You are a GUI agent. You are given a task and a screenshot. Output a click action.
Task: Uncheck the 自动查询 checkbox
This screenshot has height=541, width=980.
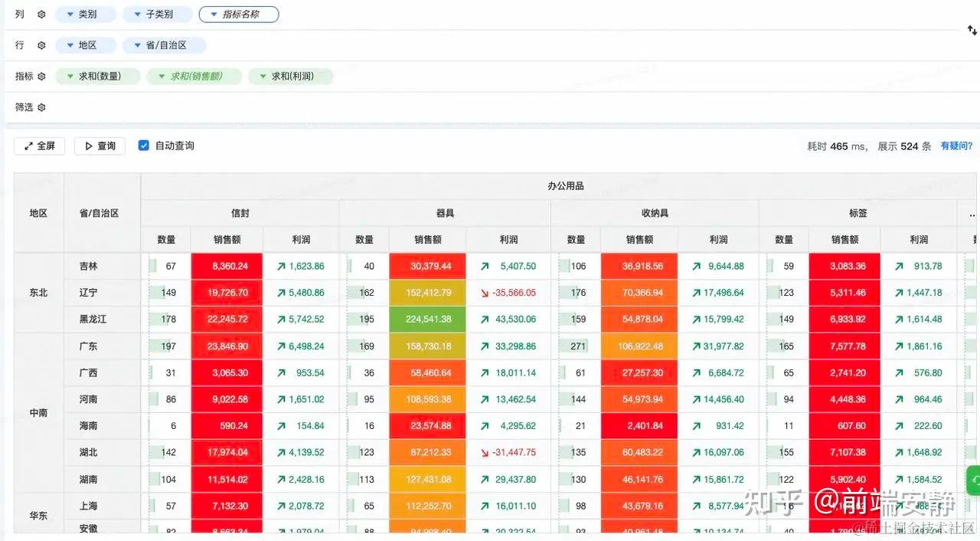[x=144, y=145]
